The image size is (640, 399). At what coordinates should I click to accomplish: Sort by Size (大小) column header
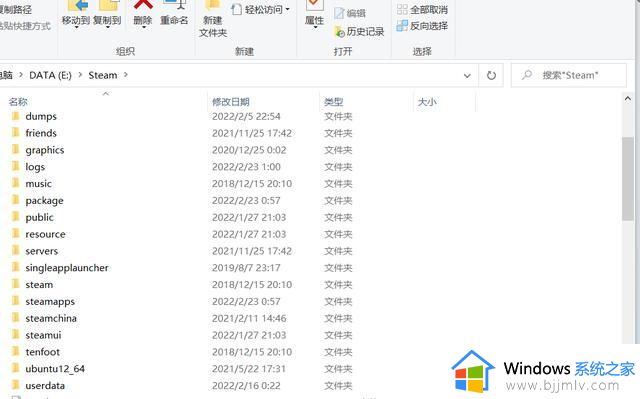[427, 102]
